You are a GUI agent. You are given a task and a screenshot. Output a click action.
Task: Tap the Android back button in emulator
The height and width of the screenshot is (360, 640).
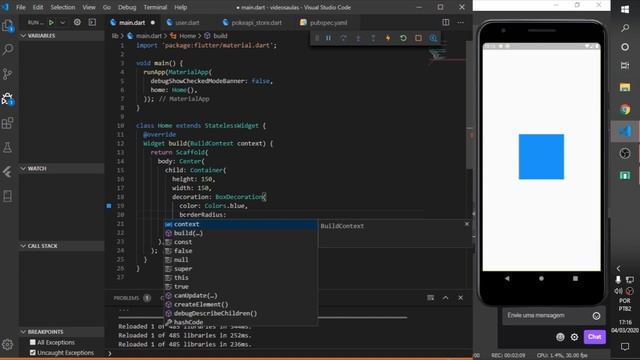pos(507,278)
